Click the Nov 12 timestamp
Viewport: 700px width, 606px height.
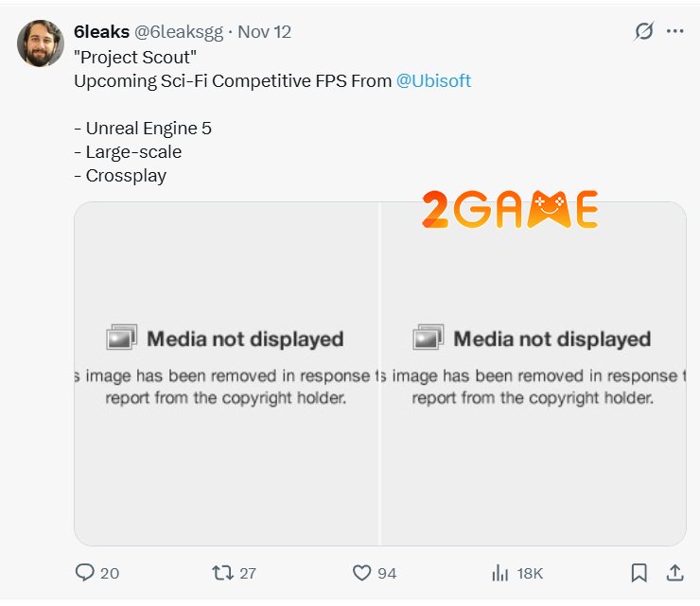coord(264,32)
